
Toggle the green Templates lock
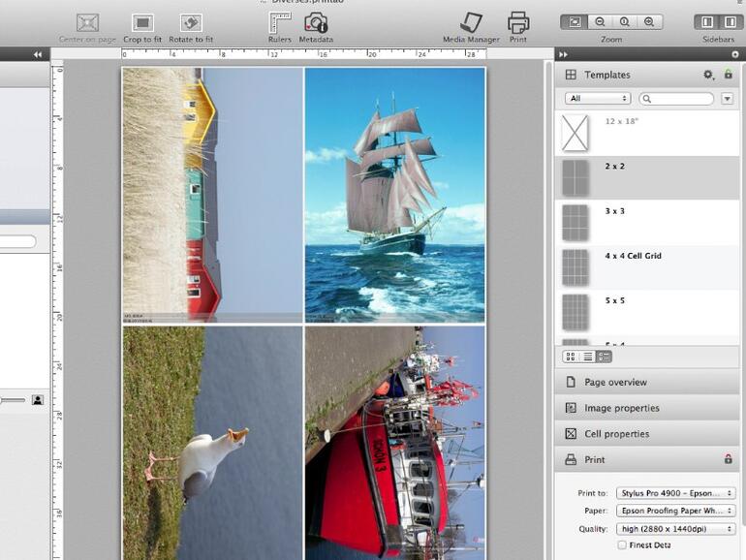tap(729, 75)
